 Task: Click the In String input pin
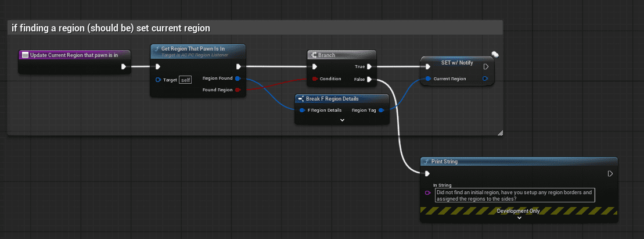click(427, 193)
